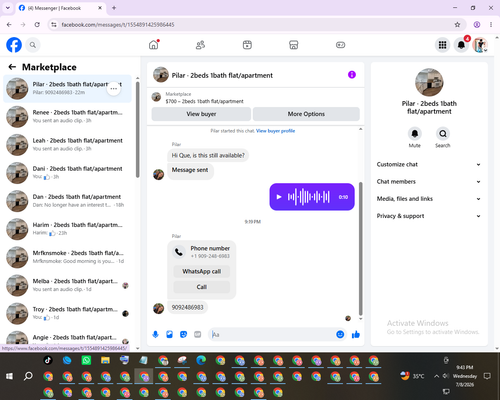Click the WhatsApp call button
This screenshot has width=500, height=400.
[x=202, y=271]
